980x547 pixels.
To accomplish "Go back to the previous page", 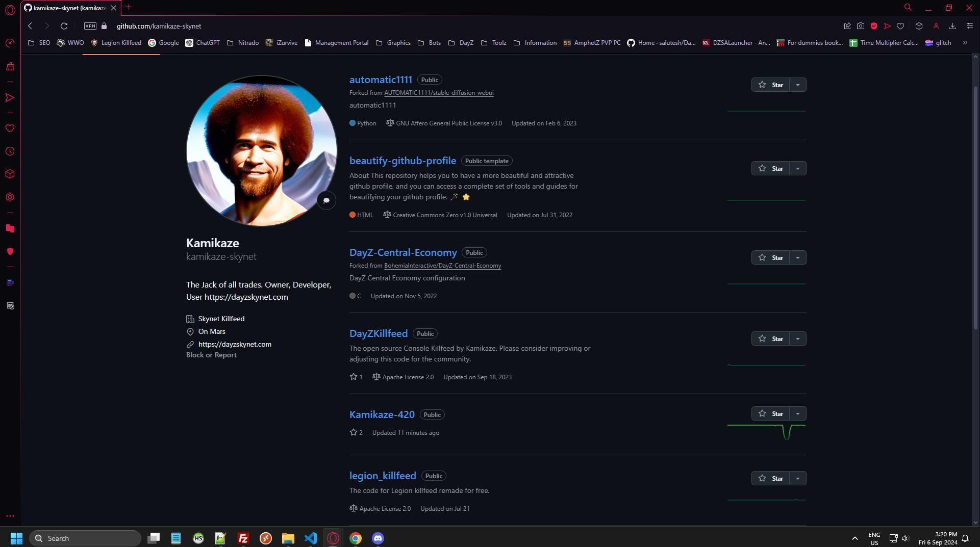I will coord(30,26).
